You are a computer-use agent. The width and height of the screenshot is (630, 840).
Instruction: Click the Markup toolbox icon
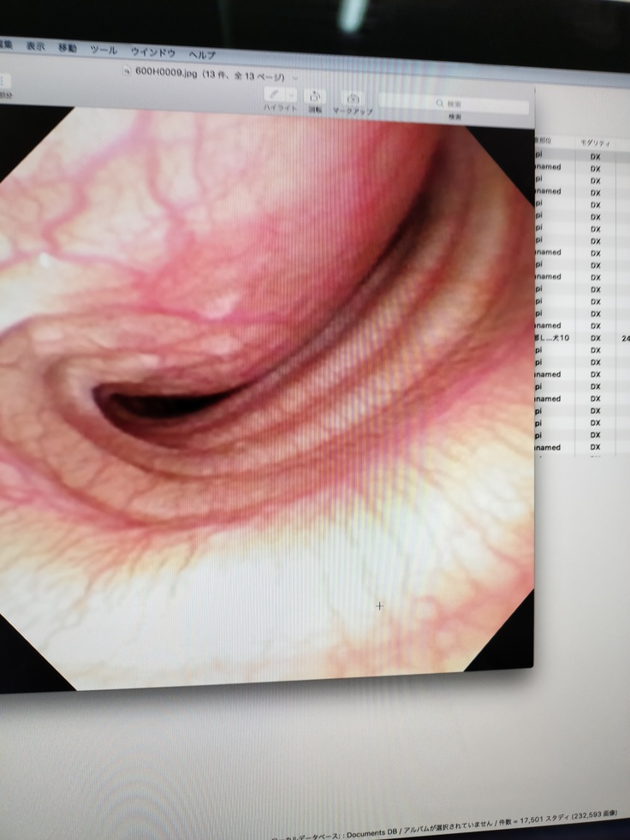click(x=352, y=99)
